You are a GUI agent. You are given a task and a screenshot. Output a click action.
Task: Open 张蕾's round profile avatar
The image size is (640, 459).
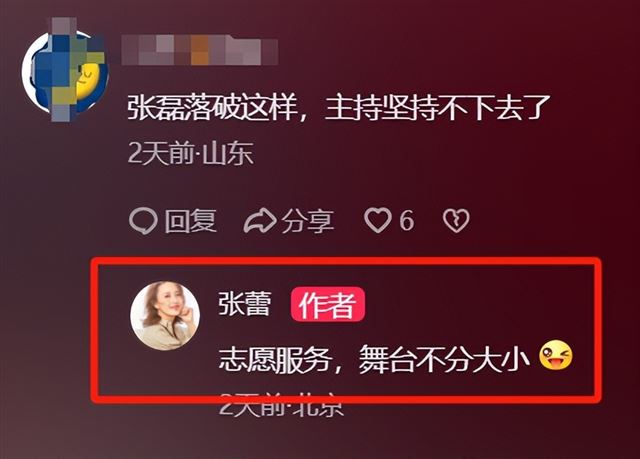pyautogui.click(x=165, y=315)
